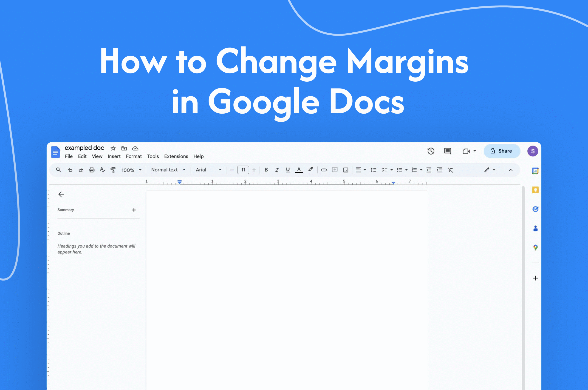Screen dimensions: 588x390
Task: Add a document summary
Action: [134, 210]
